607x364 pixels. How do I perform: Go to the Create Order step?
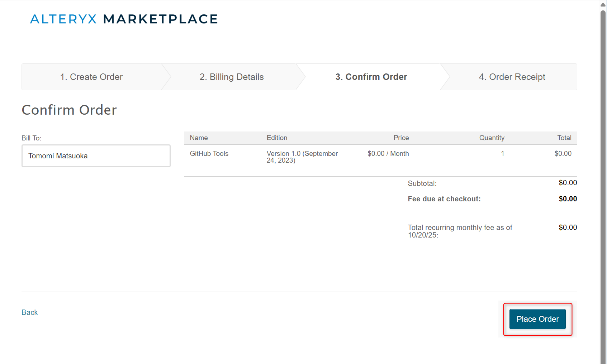point(91,77)
